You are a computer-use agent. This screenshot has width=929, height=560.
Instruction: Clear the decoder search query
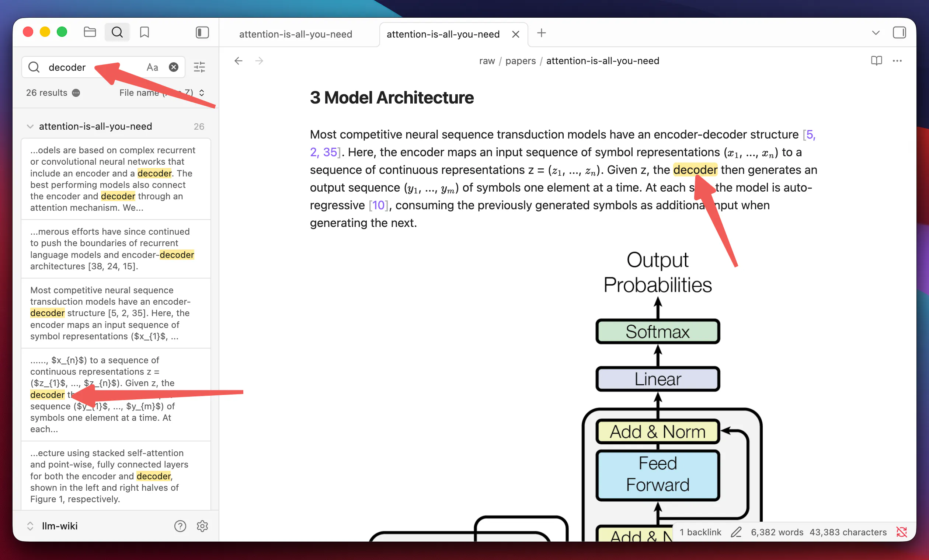coord(173,67)
